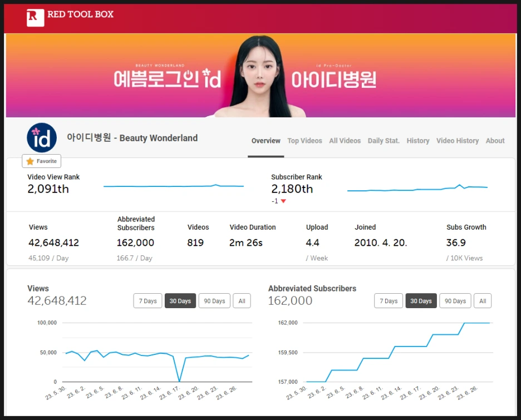Open the History tab
521x420 pixels.
click(x=418, y=141)
